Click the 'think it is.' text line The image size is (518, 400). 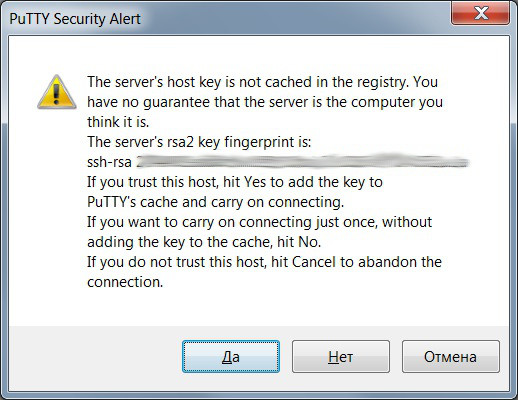118,122
